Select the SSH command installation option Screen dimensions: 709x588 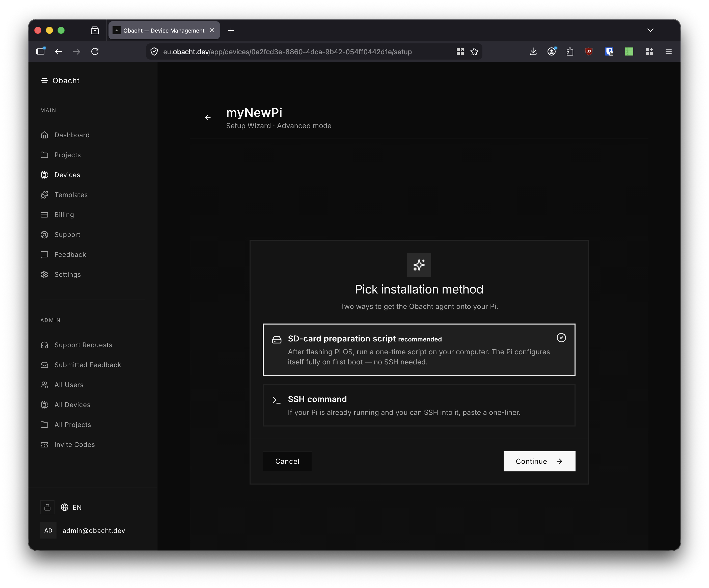419,405
